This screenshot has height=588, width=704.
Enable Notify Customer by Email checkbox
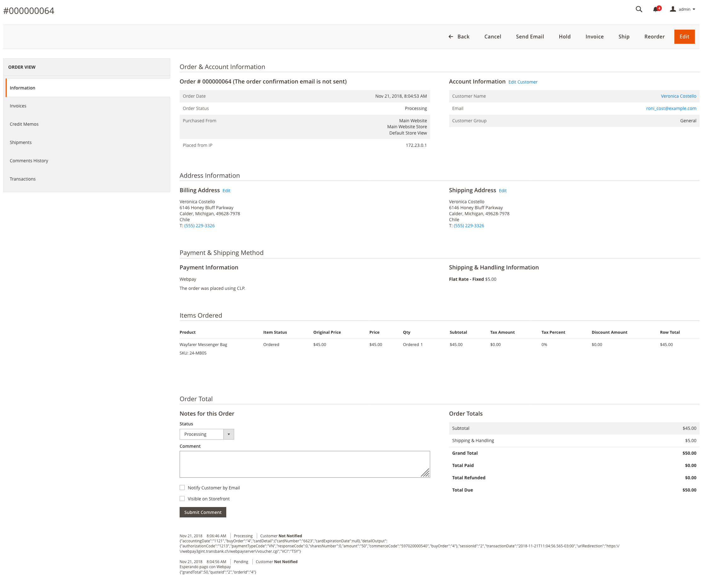click(182, 487)
